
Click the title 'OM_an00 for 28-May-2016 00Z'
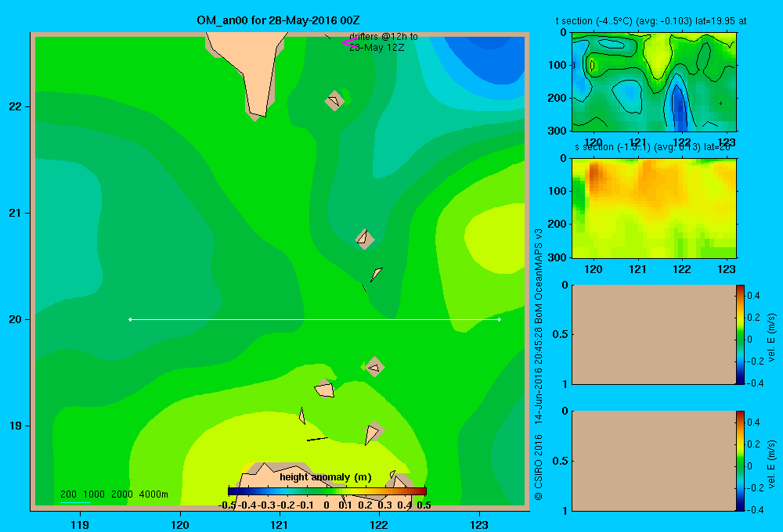coord(278,20)
